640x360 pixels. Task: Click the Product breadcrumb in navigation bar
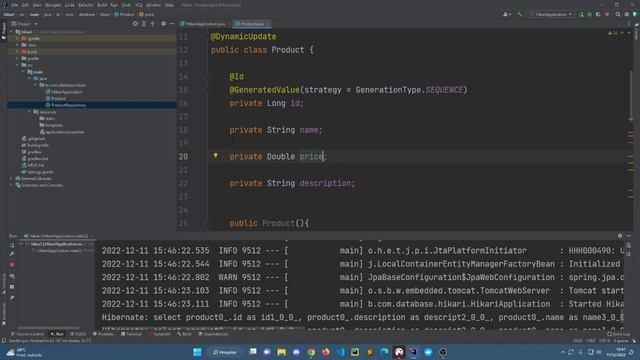(x=124, y=14)
